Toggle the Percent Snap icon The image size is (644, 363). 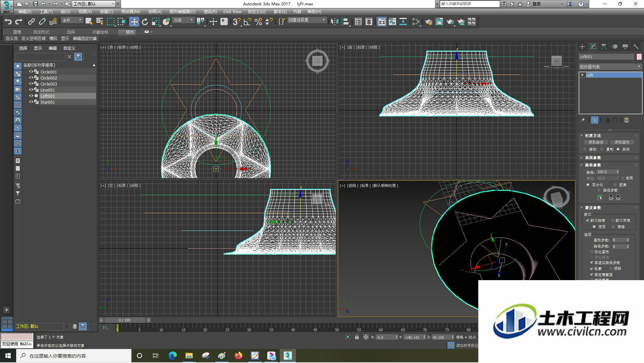pos(258,22)
